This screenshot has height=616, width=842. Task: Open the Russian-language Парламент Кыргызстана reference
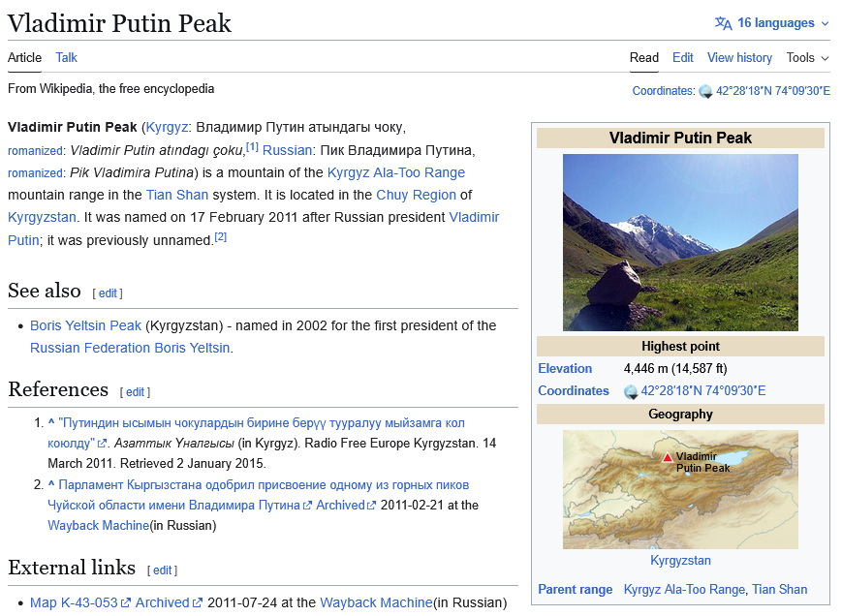[x=259, y=495]
